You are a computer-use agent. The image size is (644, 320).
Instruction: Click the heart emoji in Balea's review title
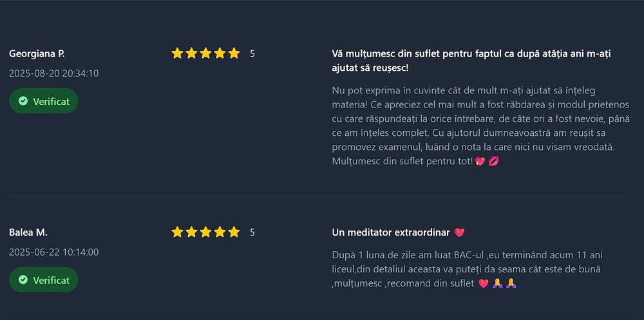459,232
